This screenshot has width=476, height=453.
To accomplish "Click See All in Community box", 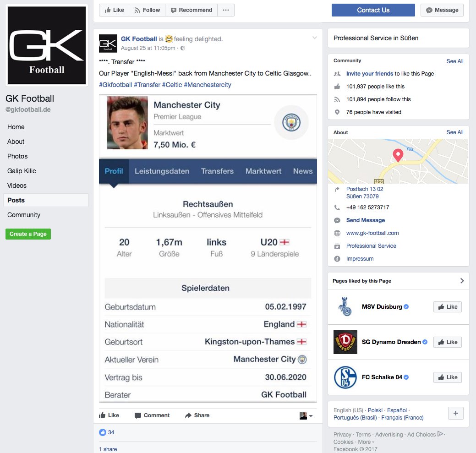I will click(455, 61).
